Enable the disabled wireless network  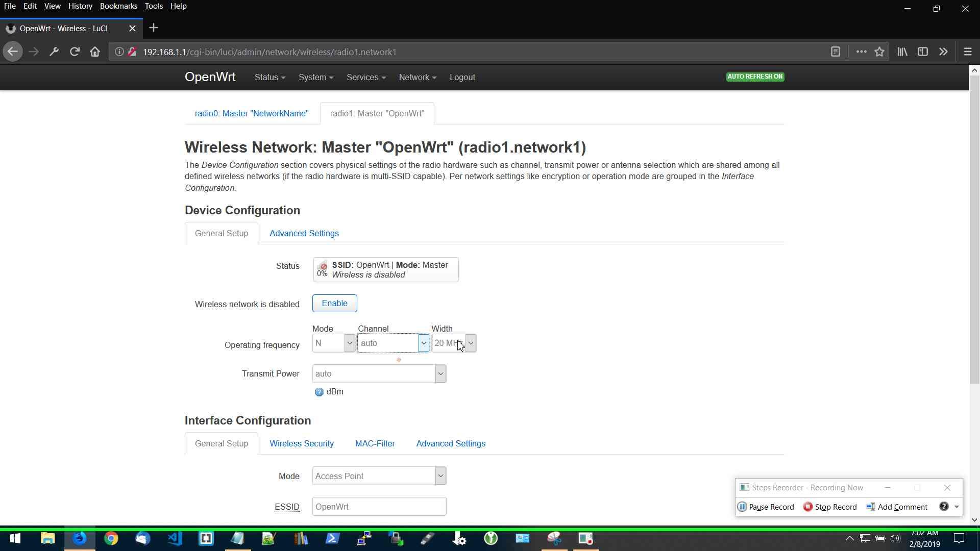[x=334, y=304]
